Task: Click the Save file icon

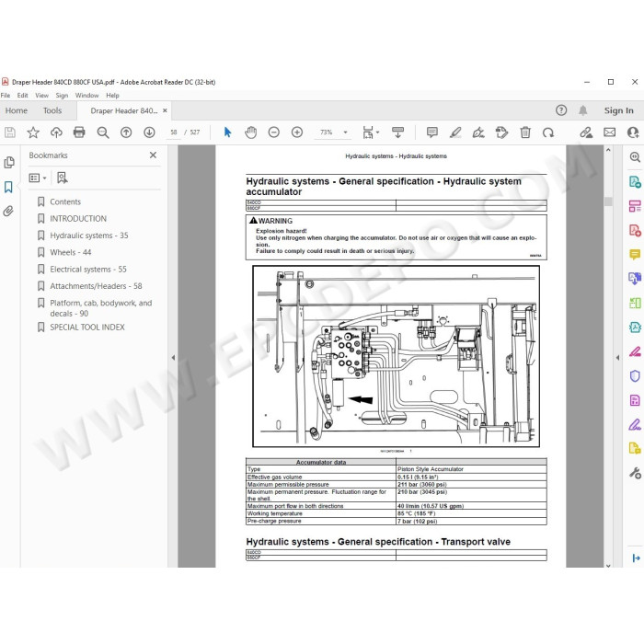Action: 10,132
